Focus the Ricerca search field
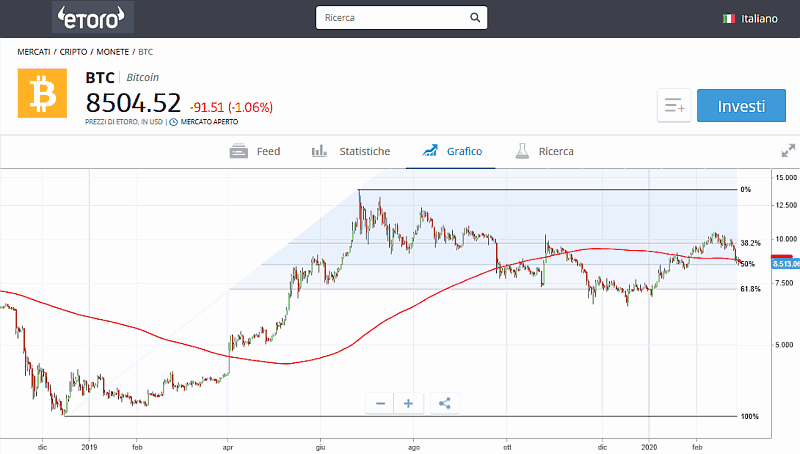Screen dimensions: 800x454 click(x=390, y=18)
